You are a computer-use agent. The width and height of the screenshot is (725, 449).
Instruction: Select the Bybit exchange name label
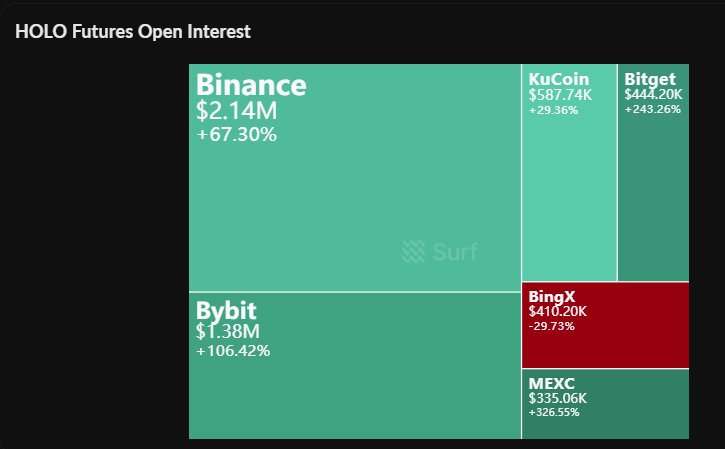click(x=225, y=309)
